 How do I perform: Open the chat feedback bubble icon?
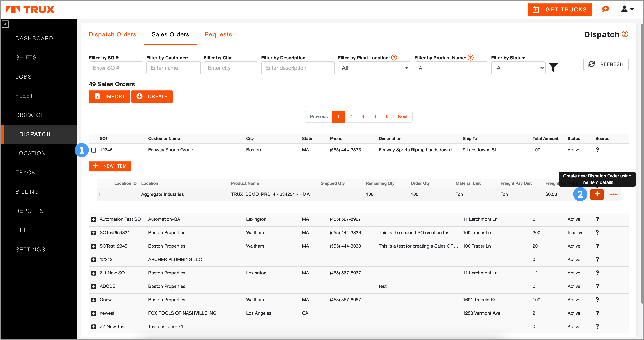pyautogui.click(x=605, y=9)
